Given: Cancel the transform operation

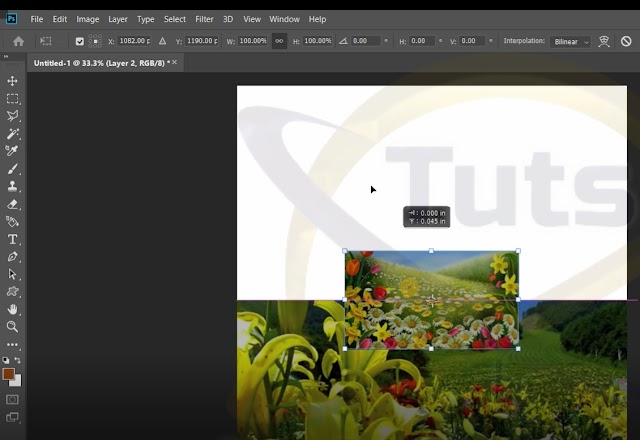Looking at the screenshot, I should (x=626, y=41).
